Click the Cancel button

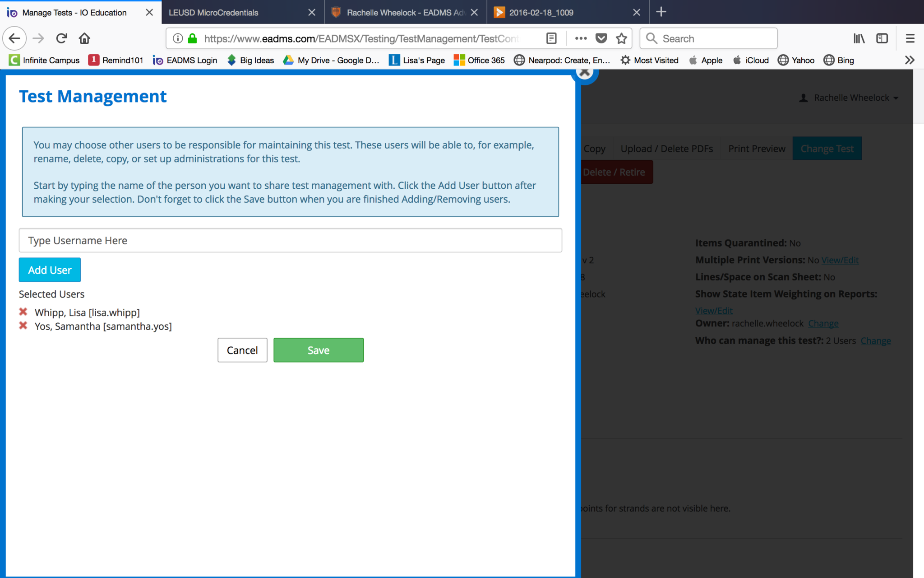point(242,350)
